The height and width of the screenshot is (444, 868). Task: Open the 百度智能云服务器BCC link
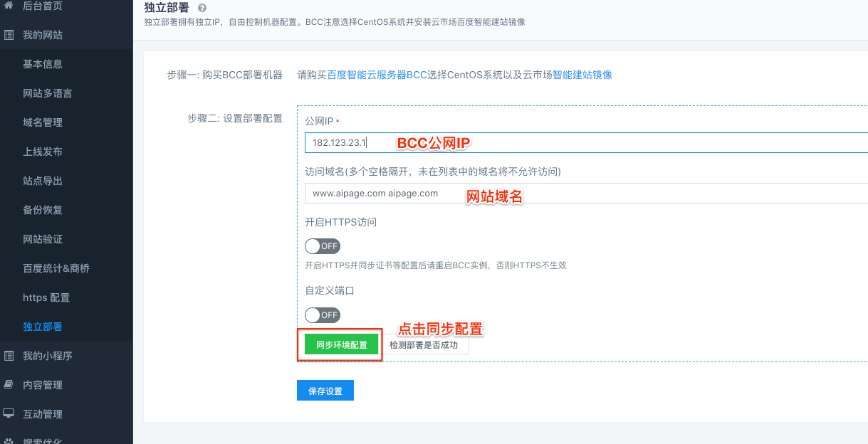377,75
